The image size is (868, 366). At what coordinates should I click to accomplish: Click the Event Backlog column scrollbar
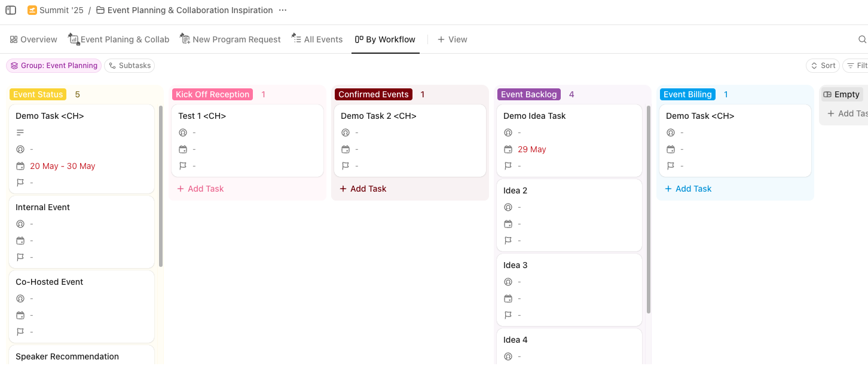[x=649, y=209]
